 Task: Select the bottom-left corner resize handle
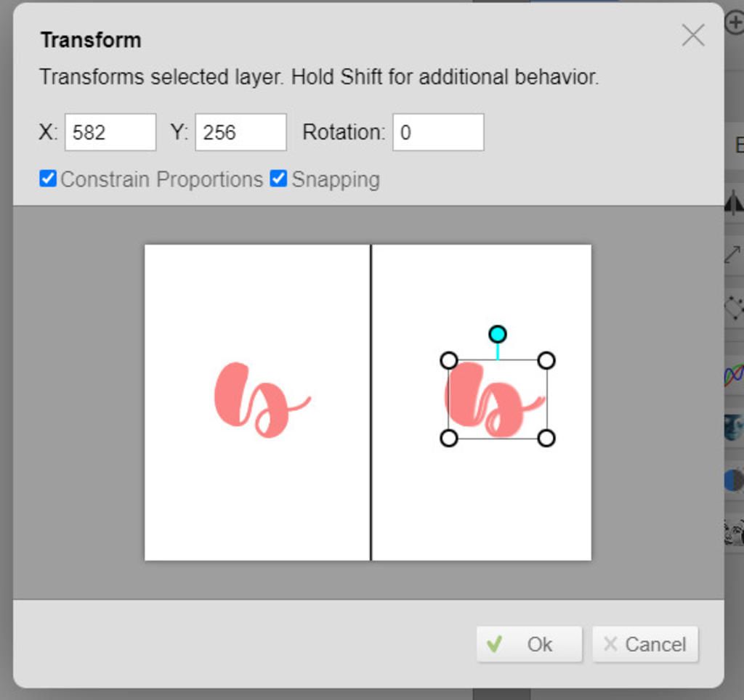(449, 438)
